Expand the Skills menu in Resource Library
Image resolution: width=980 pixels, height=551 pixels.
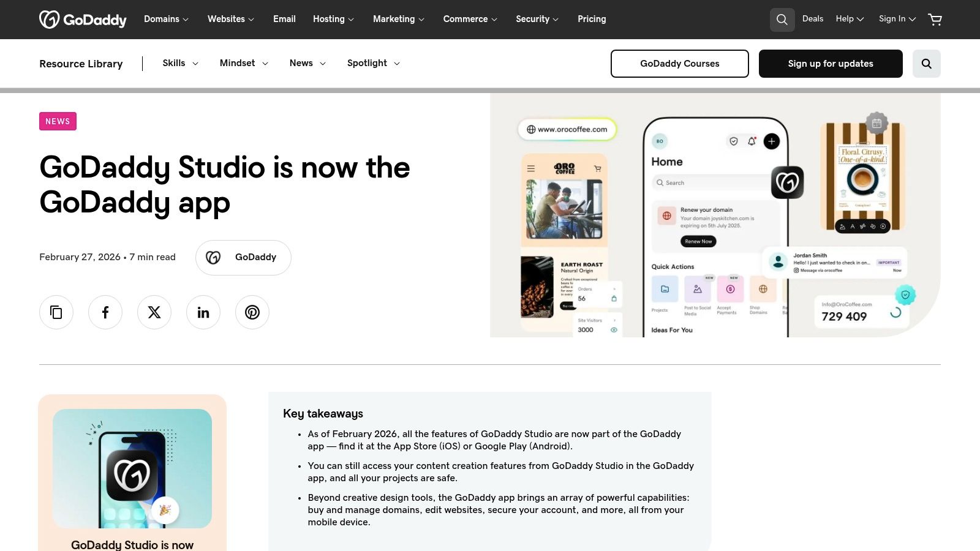coord(181,63)
